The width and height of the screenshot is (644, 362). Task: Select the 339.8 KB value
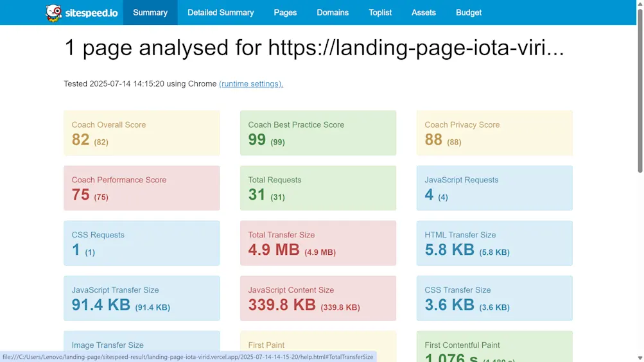[282, 304]
